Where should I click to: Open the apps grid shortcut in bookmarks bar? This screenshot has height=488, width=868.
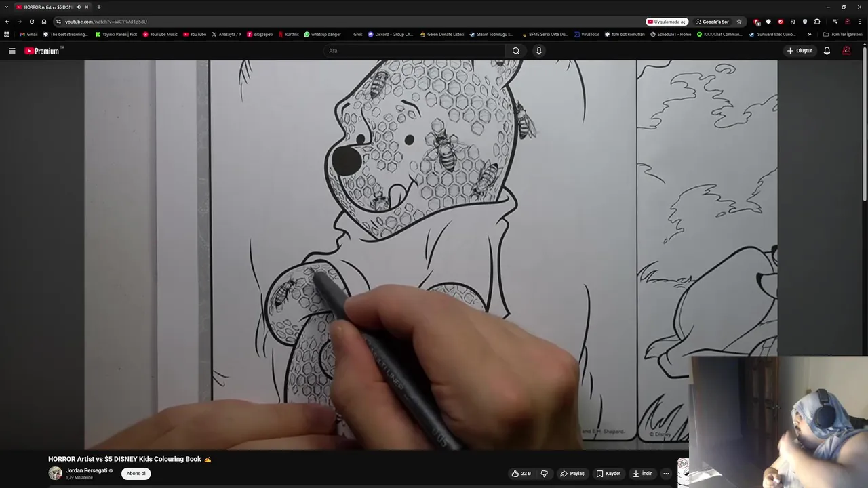click(x=7, y=34)
